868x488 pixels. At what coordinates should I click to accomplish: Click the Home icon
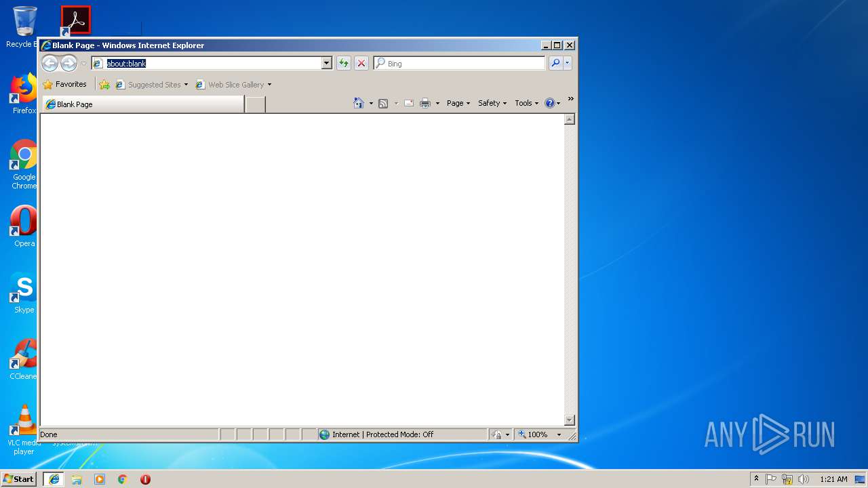tap(359, 103)
